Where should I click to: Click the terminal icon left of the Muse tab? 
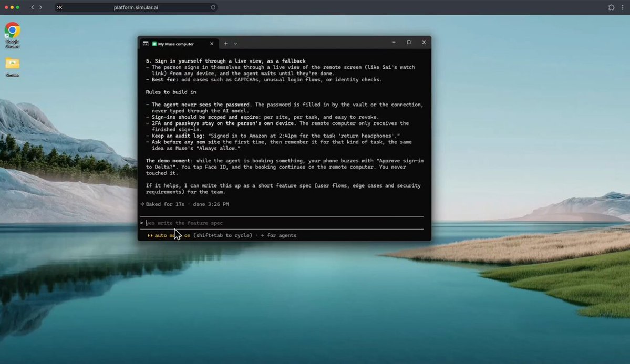pos(146,44)
